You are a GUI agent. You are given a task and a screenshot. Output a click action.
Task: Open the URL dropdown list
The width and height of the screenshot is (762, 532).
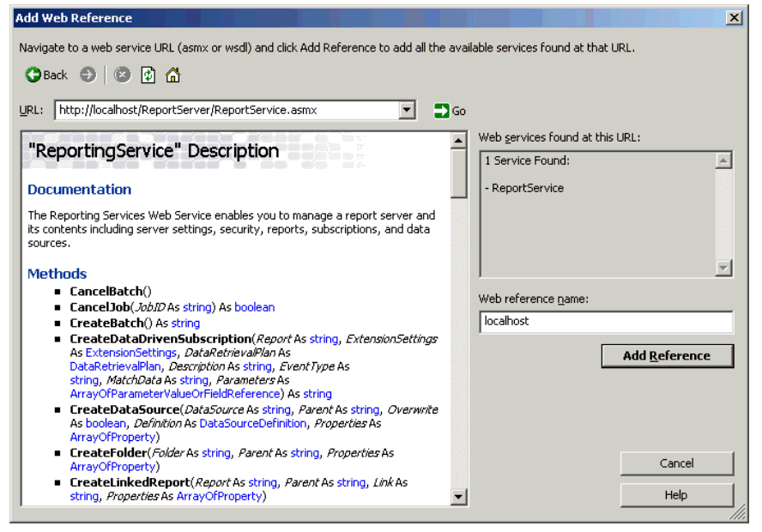point(407,110)
